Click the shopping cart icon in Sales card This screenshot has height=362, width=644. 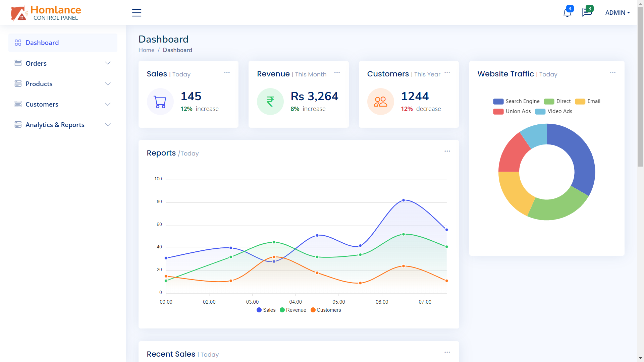(160, 101)
